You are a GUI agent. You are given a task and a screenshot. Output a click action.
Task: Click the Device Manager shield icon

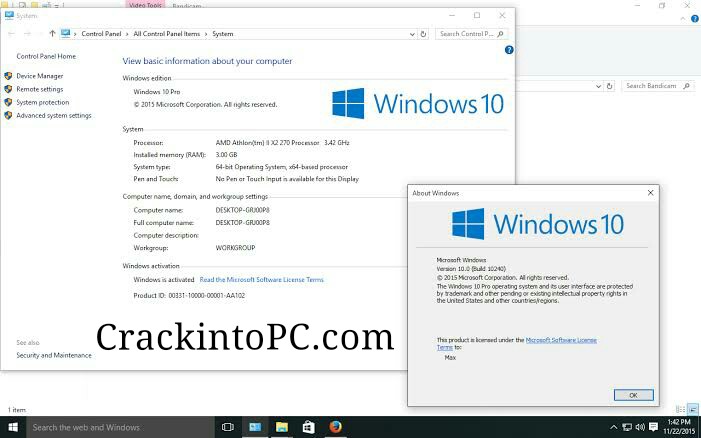[x=8, y=76]
